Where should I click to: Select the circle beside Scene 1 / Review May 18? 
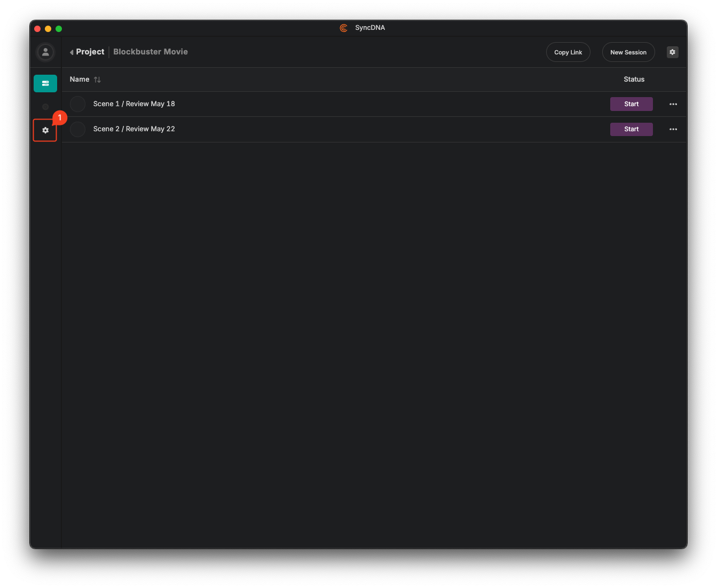(x=78, y=104)
